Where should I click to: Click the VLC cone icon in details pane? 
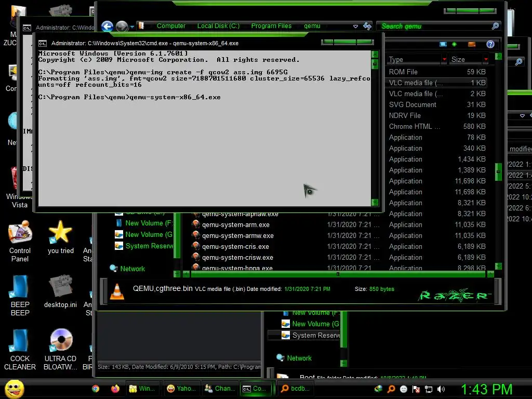[x=117, y=291]
